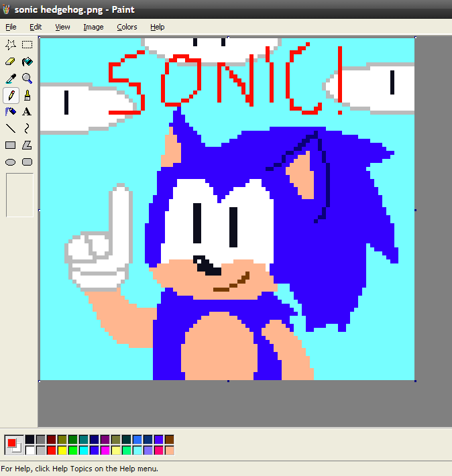
Task: Click the Paint icon in the title bar
Action: [x=7, y=9]
